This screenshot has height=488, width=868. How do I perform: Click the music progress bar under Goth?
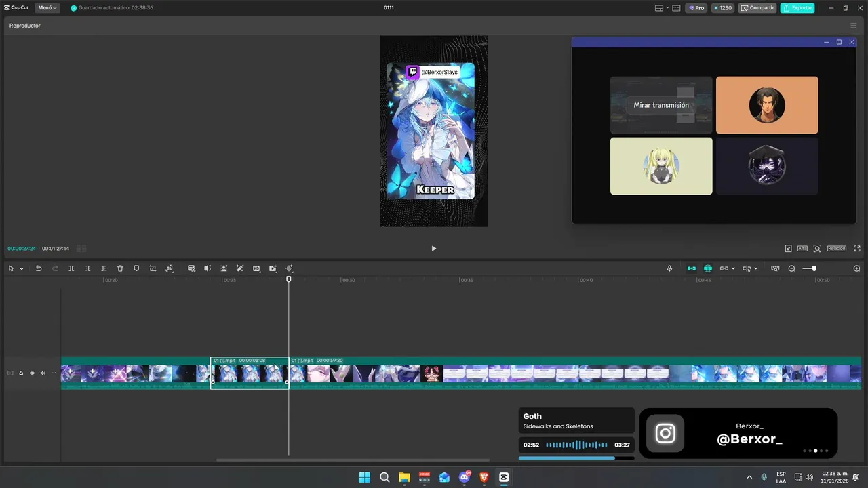click(576, 458)
